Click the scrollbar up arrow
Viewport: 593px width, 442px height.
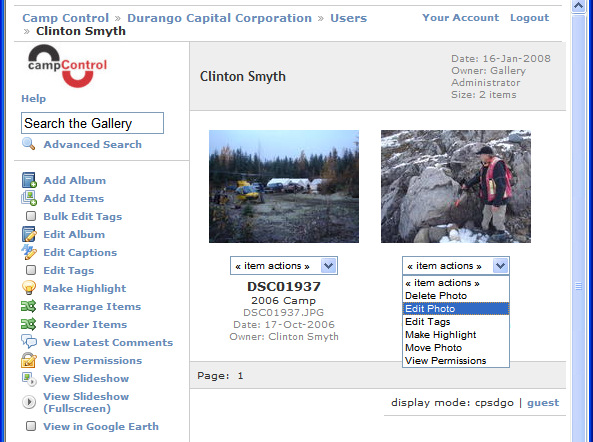pyautogui.click(x=579, y=6)
